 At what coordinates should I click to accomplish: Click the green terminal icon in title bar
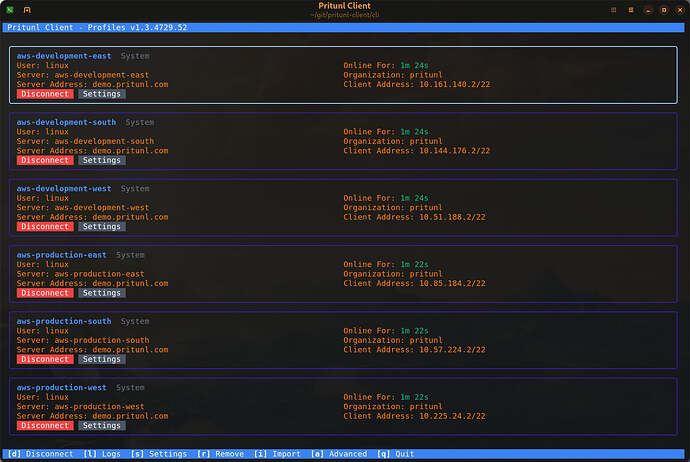point(10,10)
